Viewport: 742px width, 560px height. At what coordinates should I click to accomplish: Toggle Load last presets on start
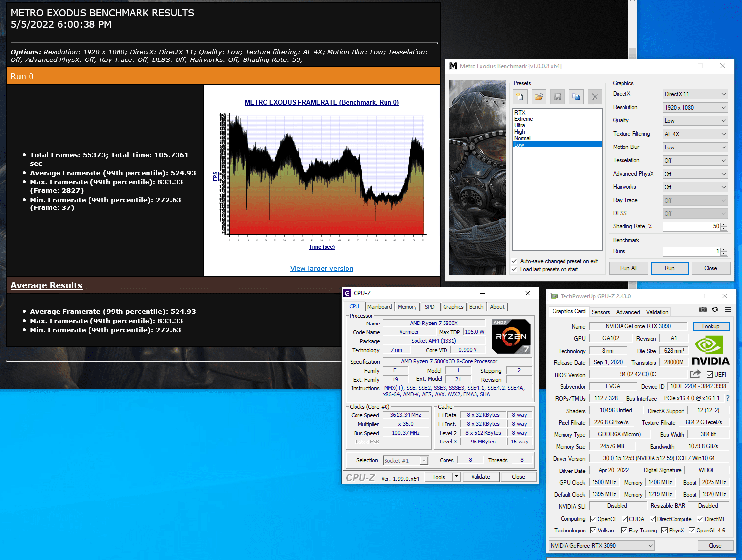pyautogui.click(x=514, y=269)
